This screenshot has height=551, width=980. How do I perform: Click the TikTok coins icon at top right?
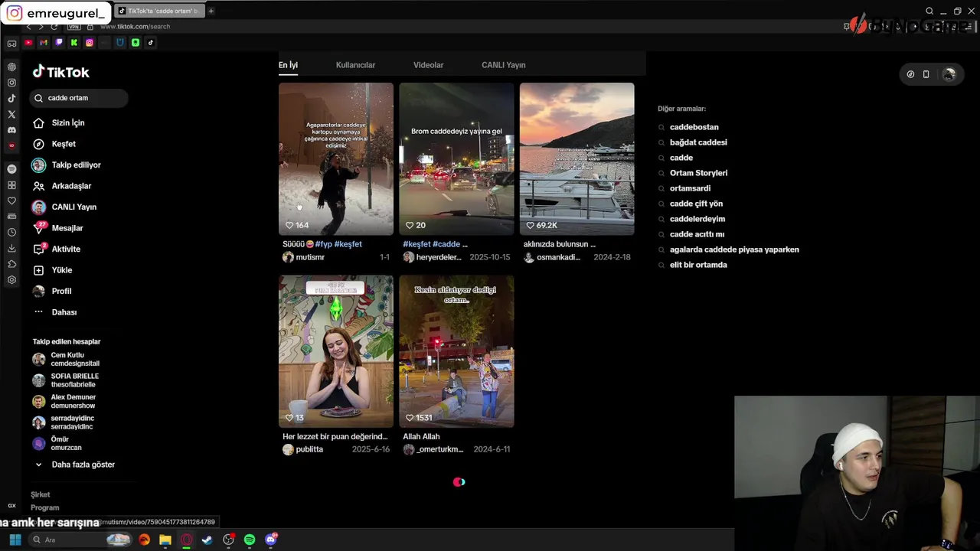[910, 74]
